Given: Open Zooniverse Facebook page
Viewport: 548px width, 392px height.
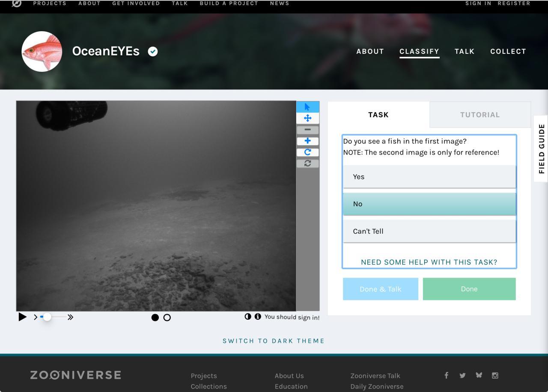Looking at the screenshot, I should point(446,375).
